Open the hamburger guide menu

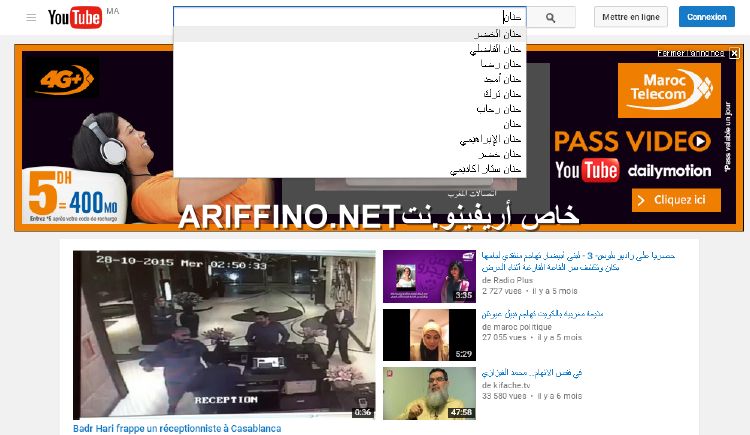click(31, 18)
